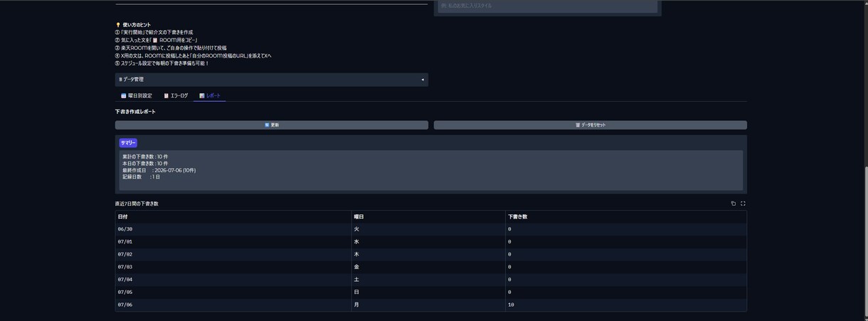868x321 pixels.
Task: Click the 最終作成日 summary line
Action: [x=159, y=170]
